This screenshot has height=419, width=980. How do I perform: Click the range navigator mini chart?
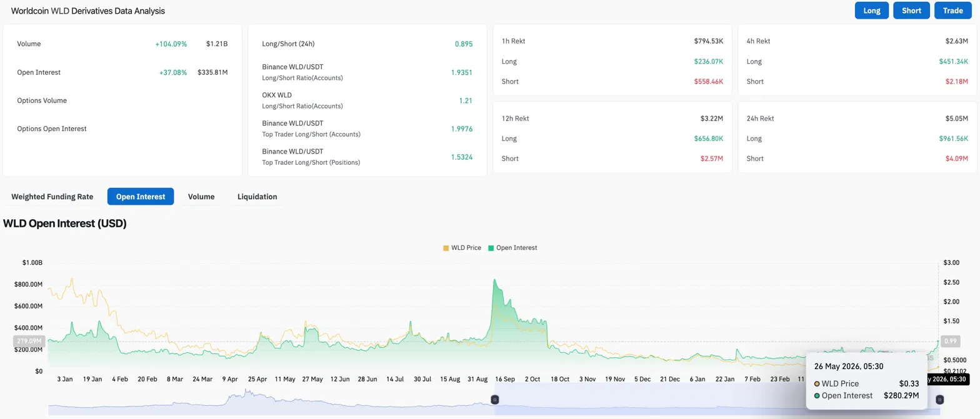[x=494, y=400]
